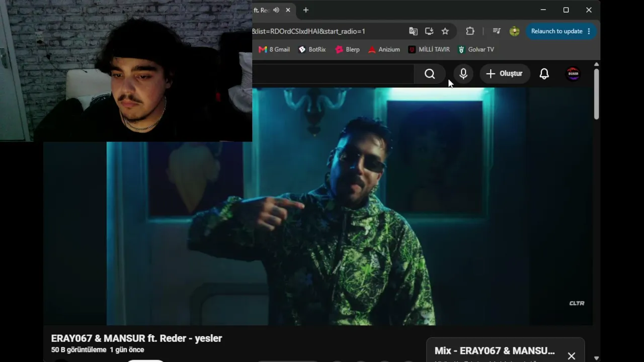The height and width of the screenshot is (362, 644).
Task: Open the translate page icon
Action: click(413, 31)
